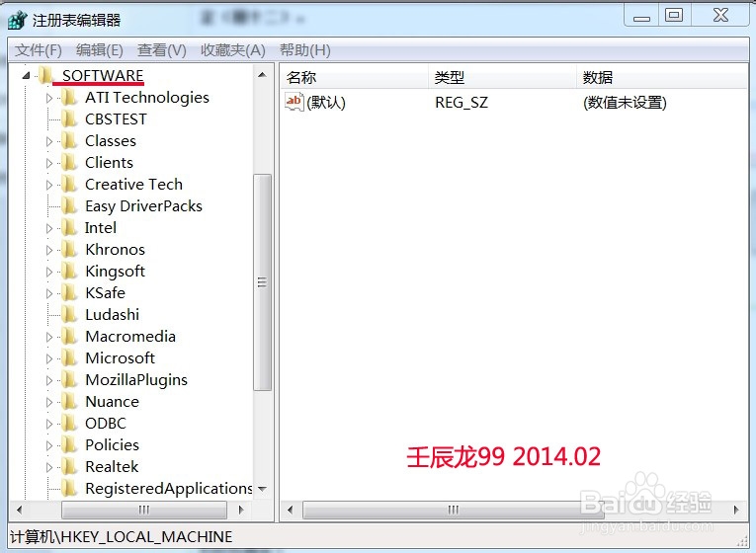Expand the Kingsoft key
The width and height of the screenshot is (756, 553).
(49, 272)
